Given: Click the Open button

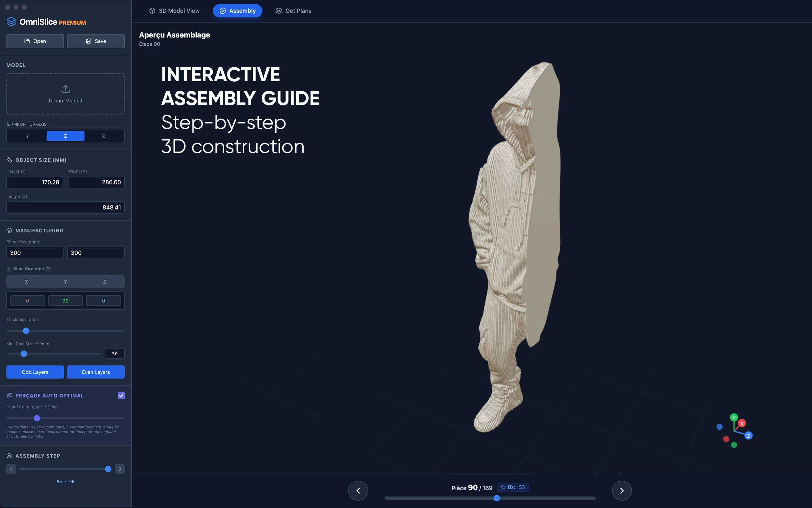Looking at the screenshot, I should (x=35, y=41).
